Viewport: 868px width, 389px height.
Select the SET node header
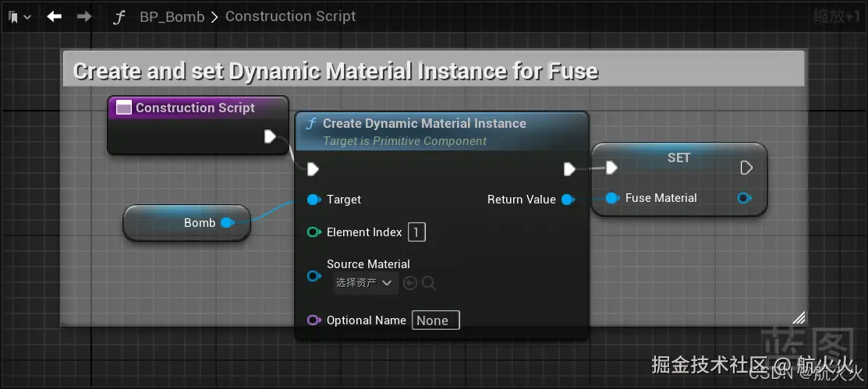[x=678, y=157]
